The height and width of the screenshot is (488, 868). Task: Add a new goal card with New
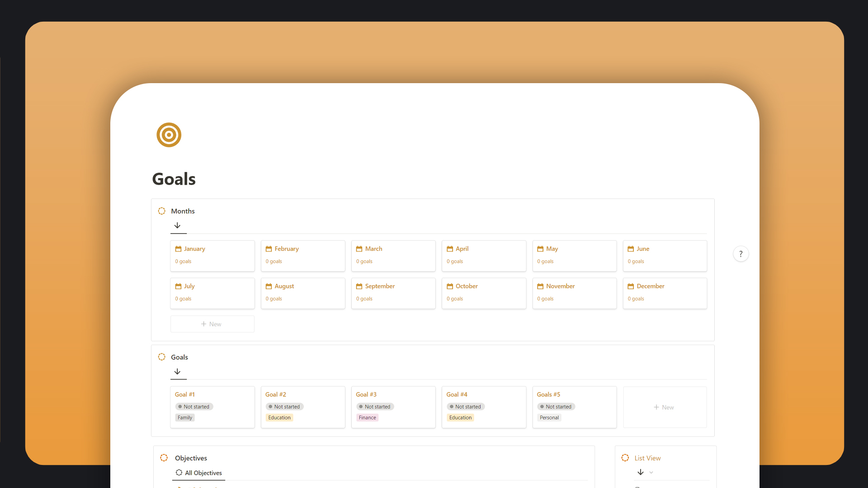click(x=664, y=407)
